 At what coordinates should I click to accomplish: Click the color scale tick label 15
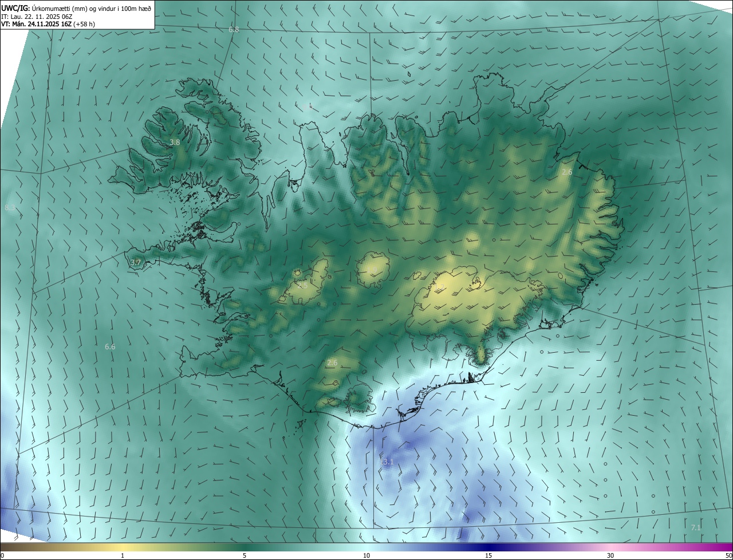[488, 555]
